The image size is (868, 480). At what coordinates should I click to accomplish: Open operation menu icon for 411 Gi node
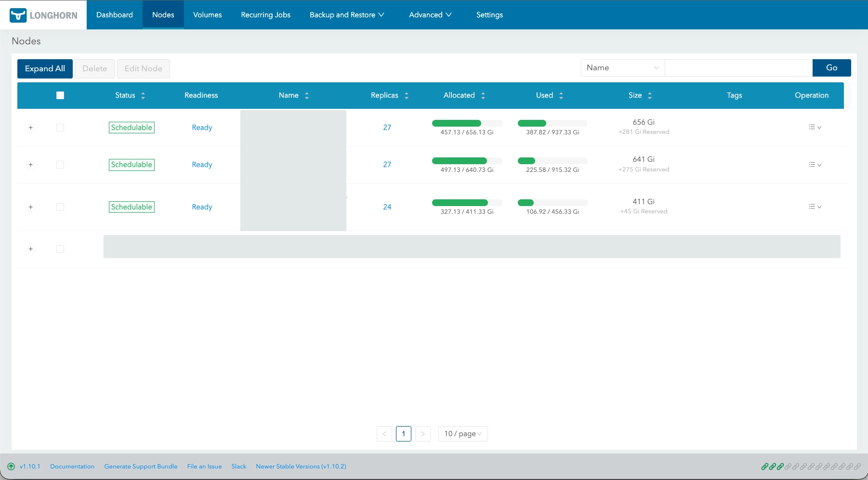tap(815, 207)
